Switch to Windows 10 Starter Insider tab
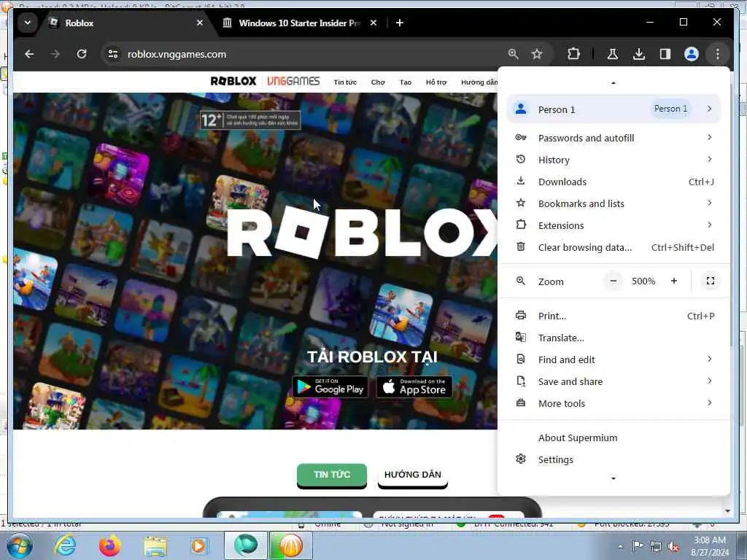 [300, 23]
